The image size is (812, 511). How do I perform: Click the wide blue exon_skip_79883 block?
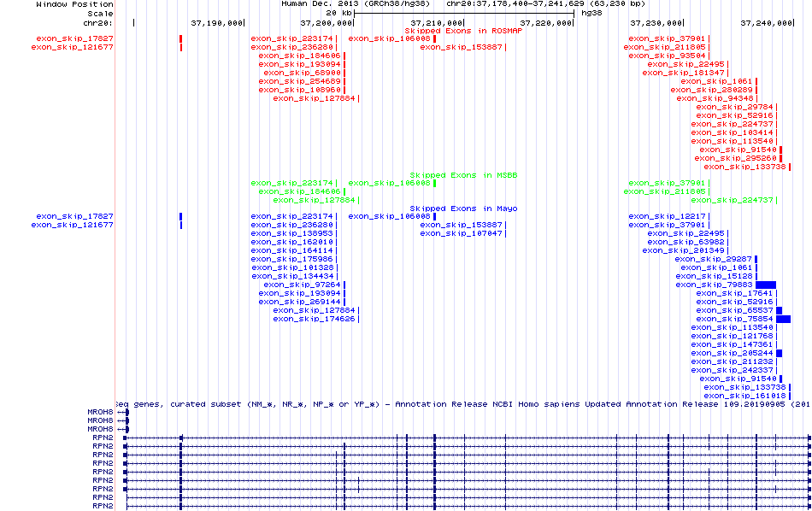[765, 285]
